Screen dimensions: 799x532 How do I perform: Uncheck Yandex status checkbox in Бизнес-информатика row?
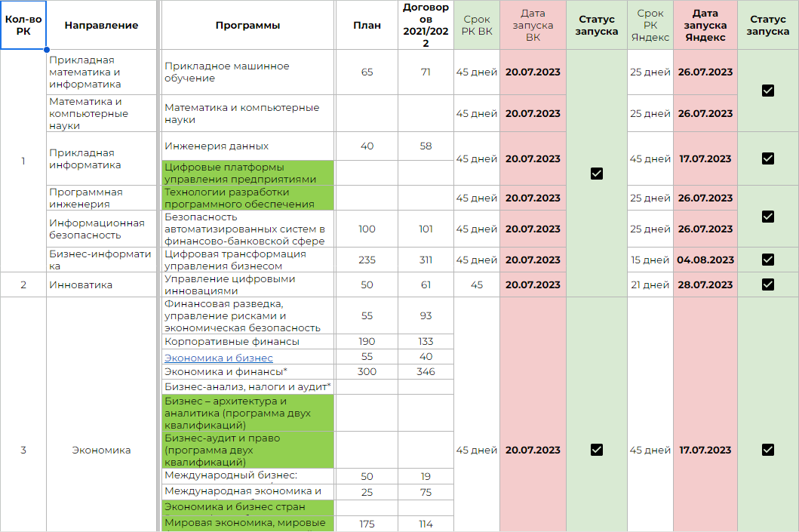(x=768, y=260)
